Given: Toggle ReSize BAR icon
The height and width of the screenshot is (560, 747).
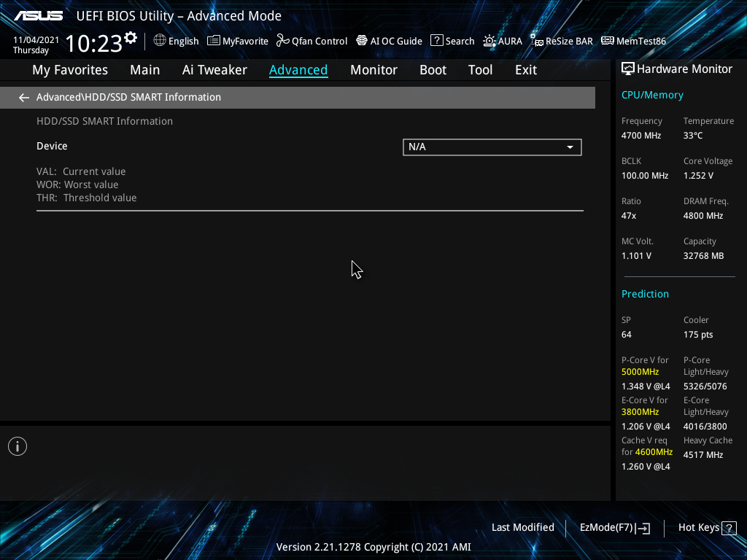Looking at the screenshot, I should pyautogui.click(x=537, y=41).
